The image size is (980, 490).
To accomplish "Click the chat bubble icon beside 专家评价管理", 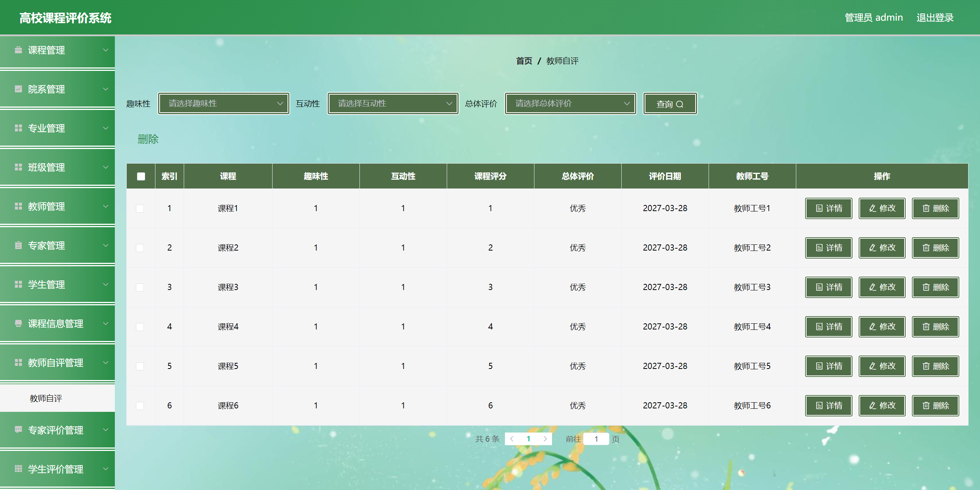I will tap(18, 429).
